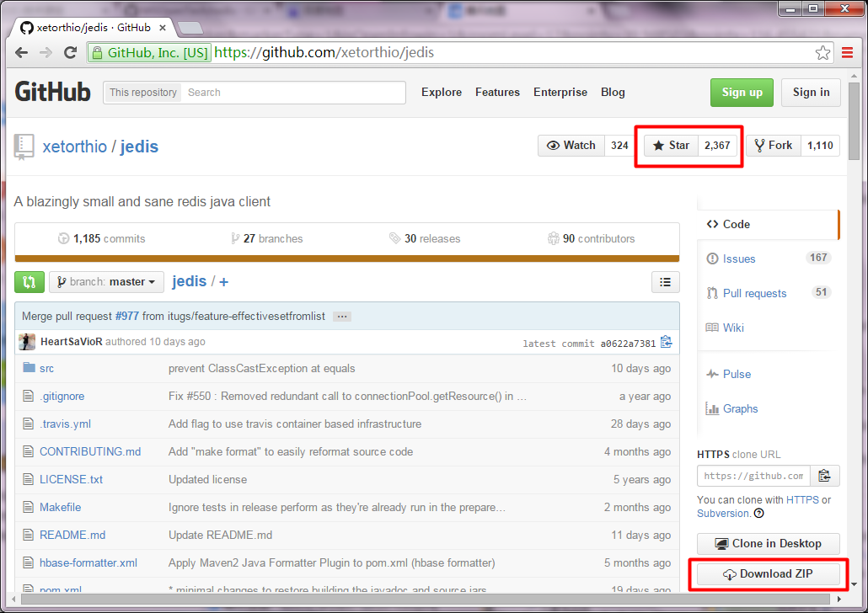Click the plus to create new file
868x613 pixels.
[223, 282]
